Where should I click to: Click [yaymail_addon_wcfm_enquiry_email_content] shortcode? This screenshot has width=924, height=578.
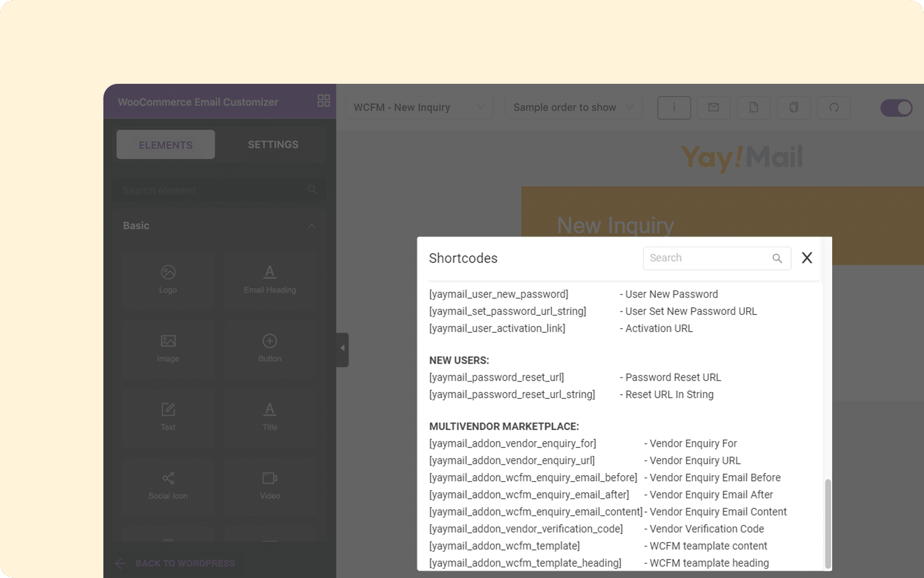coord(536,512)
